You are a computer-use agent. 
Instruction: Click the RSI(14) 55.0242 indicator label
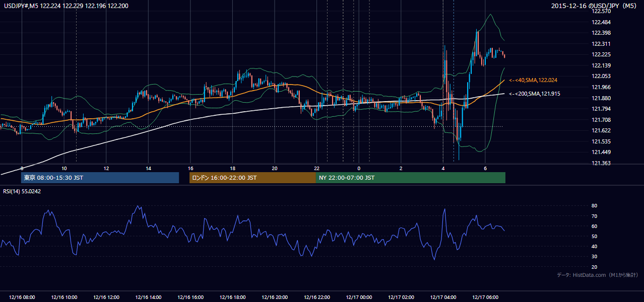click(x=22, y=191)
